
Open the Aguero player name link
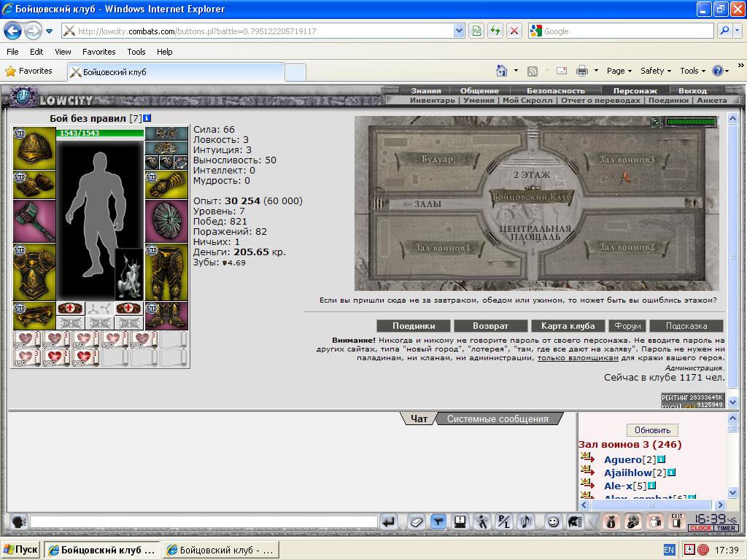tap(623, 459)
